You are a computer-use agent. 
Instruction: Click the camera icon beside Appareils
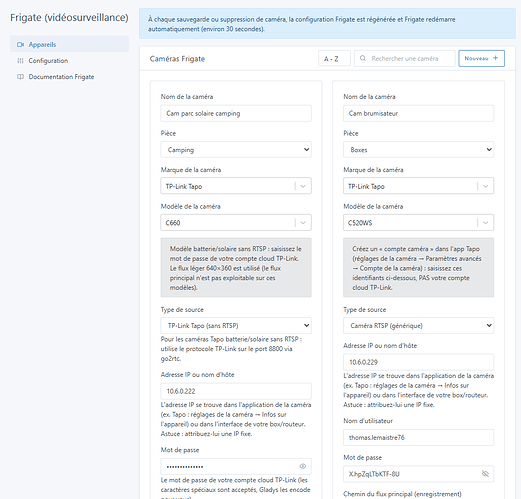pos(20,44)
